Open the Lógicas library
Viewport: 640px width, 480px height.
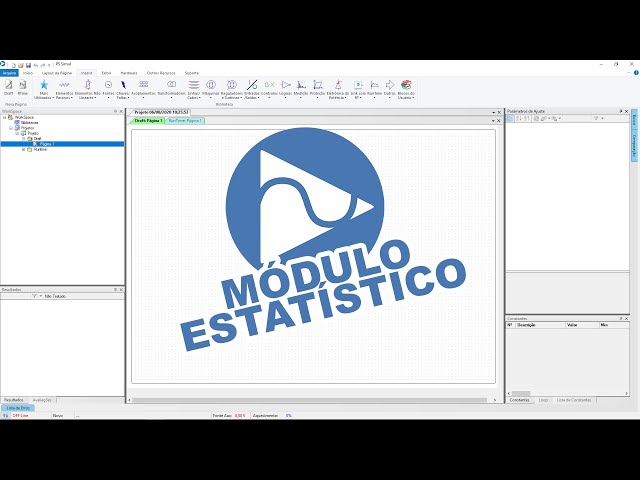(286, 88)
